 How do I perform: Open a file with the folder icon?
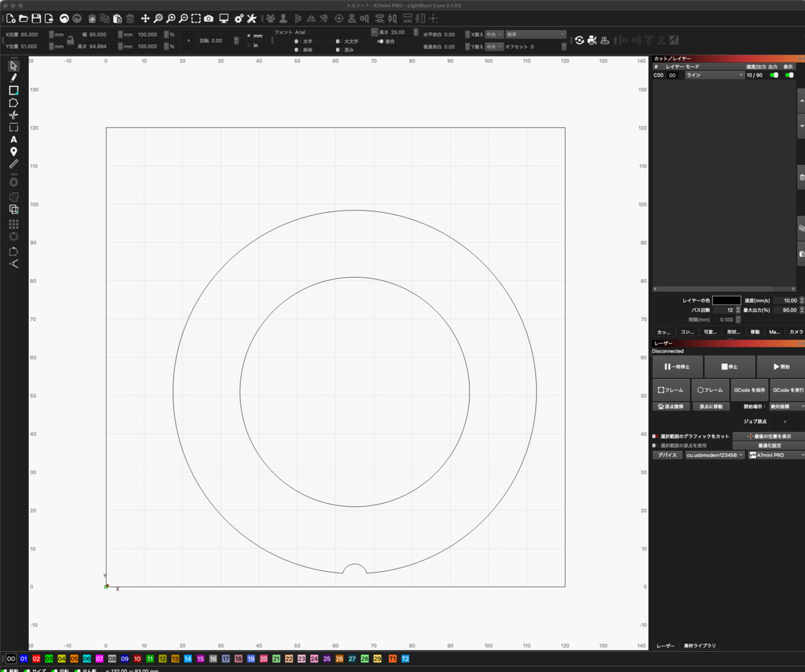(x=23, y=18)
